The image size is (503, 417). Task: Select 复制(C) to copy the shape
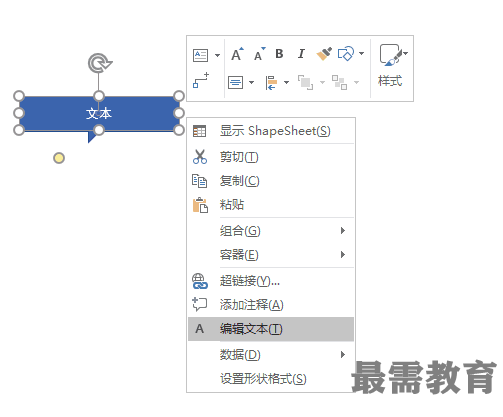[271, 181]
